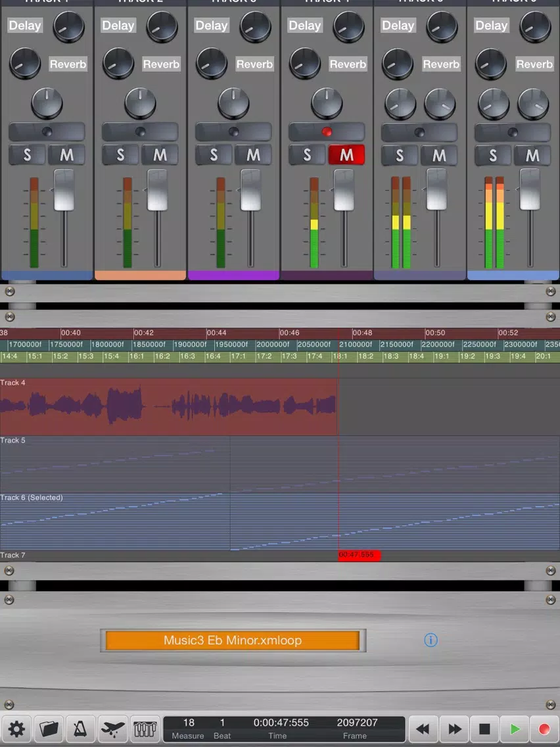Select the Track 4 audio waveform region
The image size is (560, 747).
tap(168, 407)
